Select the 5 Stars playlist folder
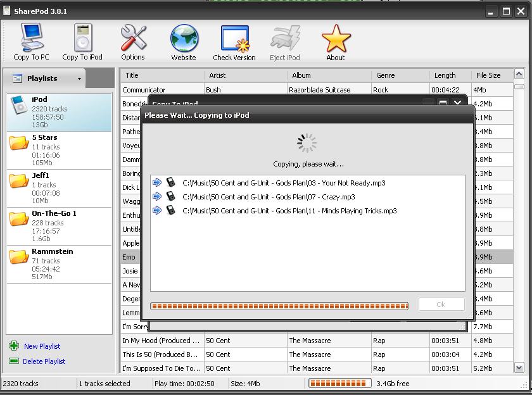Screen dimensions: 532x395 [59, 150]
